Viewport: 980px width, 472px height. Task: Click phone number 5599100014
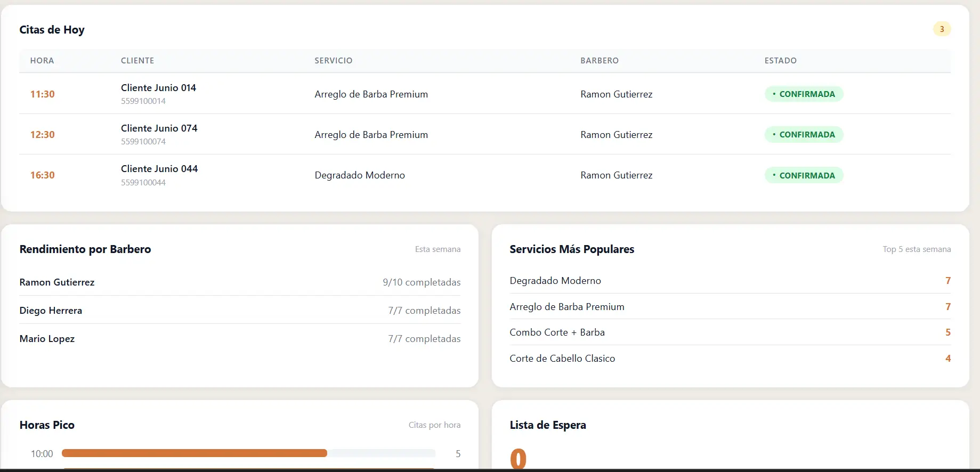click(x=143, y=101)
